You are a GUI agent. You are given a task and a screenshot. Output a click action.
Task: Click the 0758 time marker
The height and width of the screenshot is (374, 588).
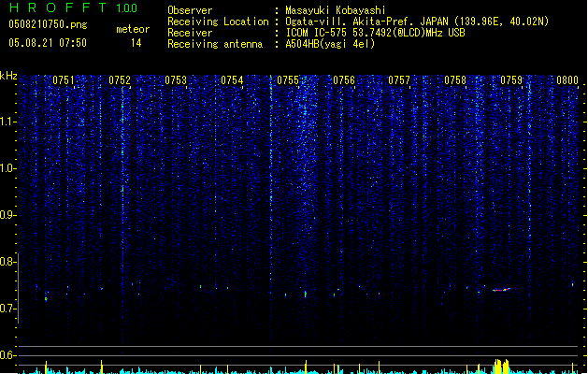point(455,80)
